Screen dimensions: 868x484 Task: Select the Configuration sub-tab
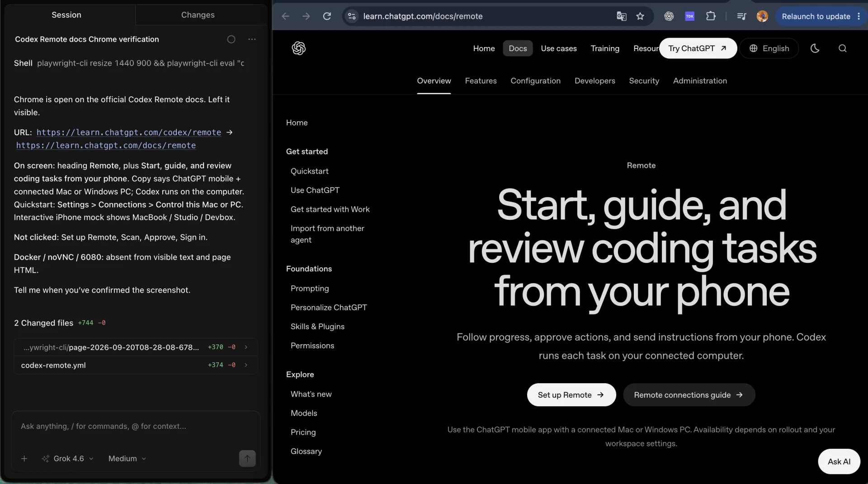535,81
